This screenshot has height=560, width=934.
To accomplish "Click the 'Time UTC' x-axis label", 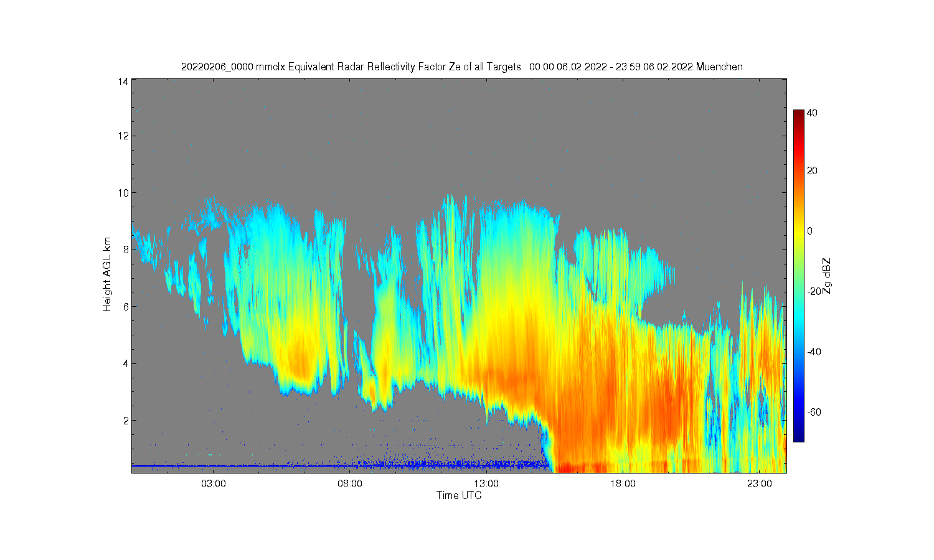I will click(x=459, y=495).
